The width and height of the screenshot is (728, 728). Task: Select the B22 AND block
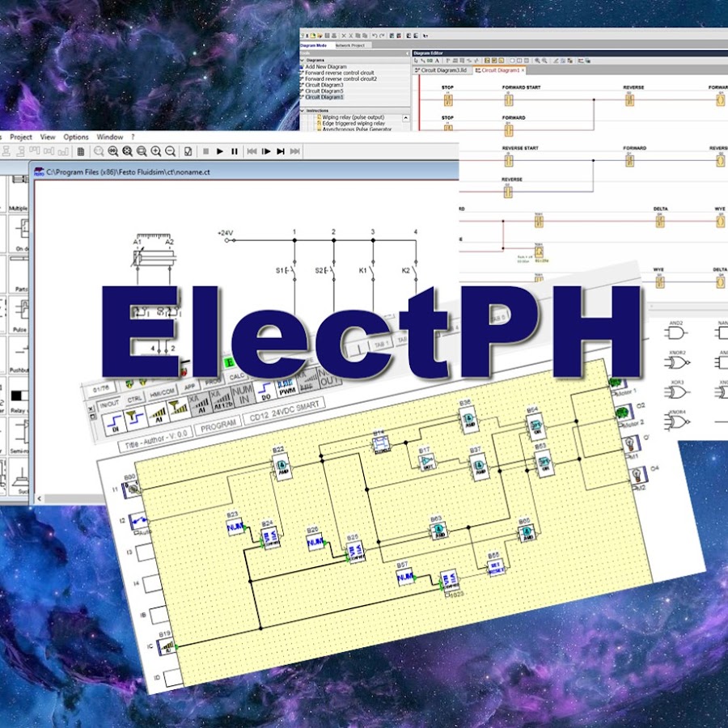click(282, 467)
